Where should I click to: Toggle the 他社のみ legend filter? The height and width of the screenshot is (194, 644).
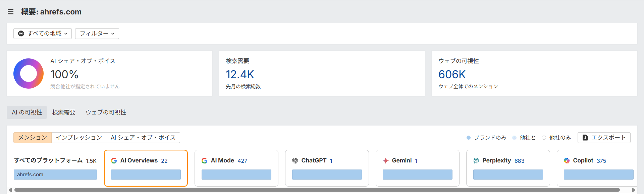[x=556, y=138]
